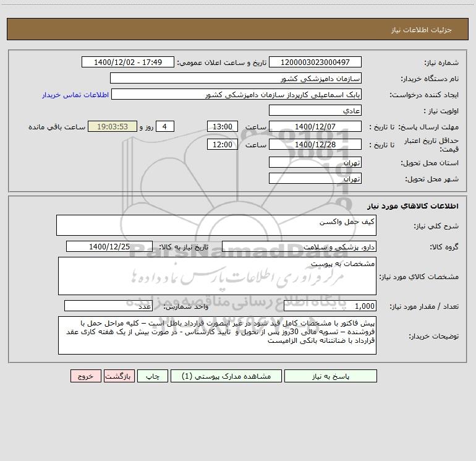The image size is (476, 461).
Task: Click the buyer organization field سازمان دامپزشکی کشور
Action: click(x=236, y=78)
